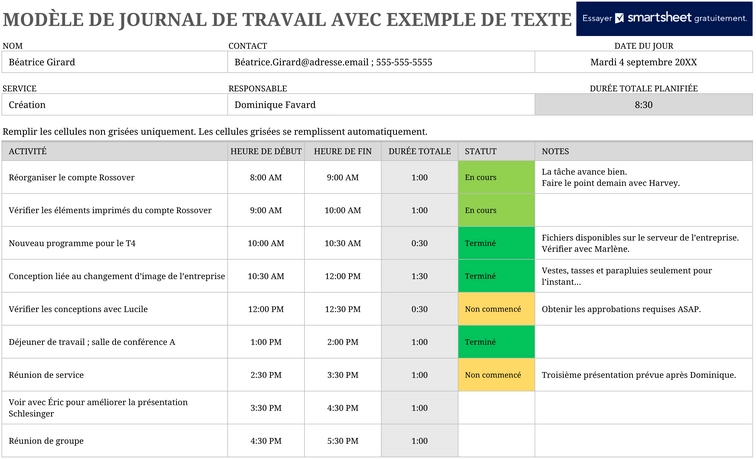Screen dimensions: 756x459
Task: Click the Smartsheet checkmark logo icon
Action: [620, 18]
